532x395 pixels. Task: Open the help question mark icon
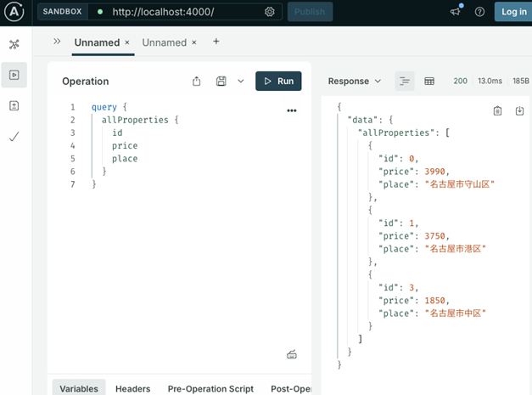pos(479,12)
